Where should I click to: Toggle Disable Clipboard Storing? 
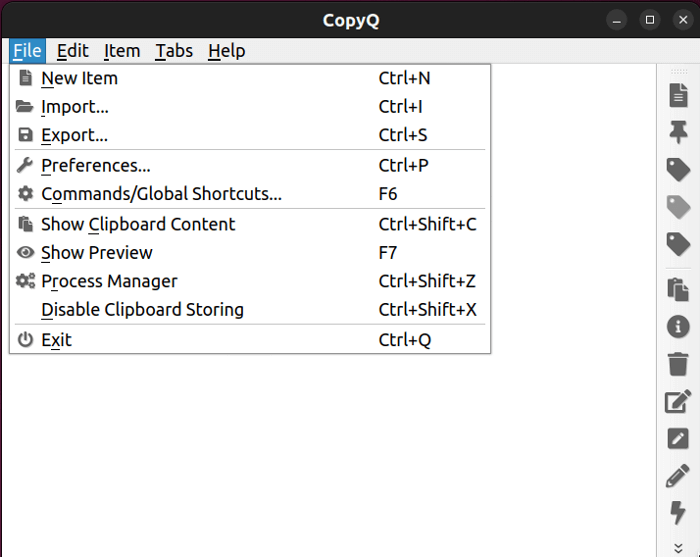tap(250, 310)
